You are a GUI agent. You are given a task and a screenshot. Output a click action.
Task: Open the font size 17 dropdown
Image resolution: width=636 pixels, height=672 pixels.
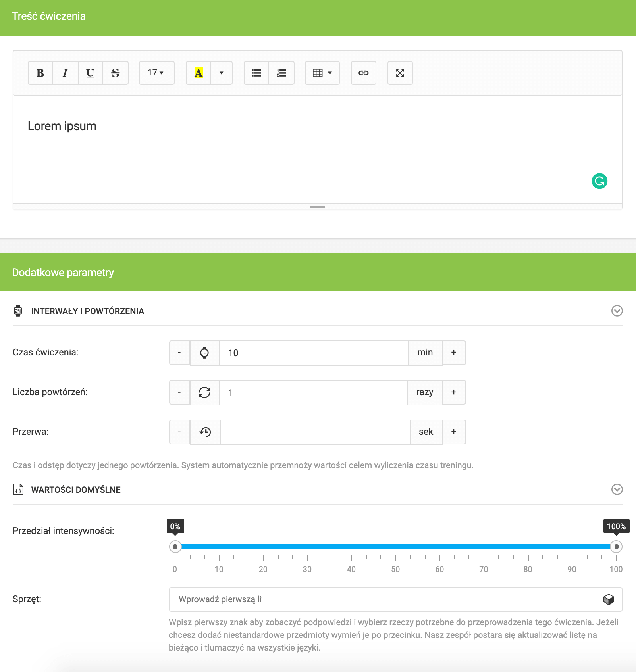click(x=156, y=73)
